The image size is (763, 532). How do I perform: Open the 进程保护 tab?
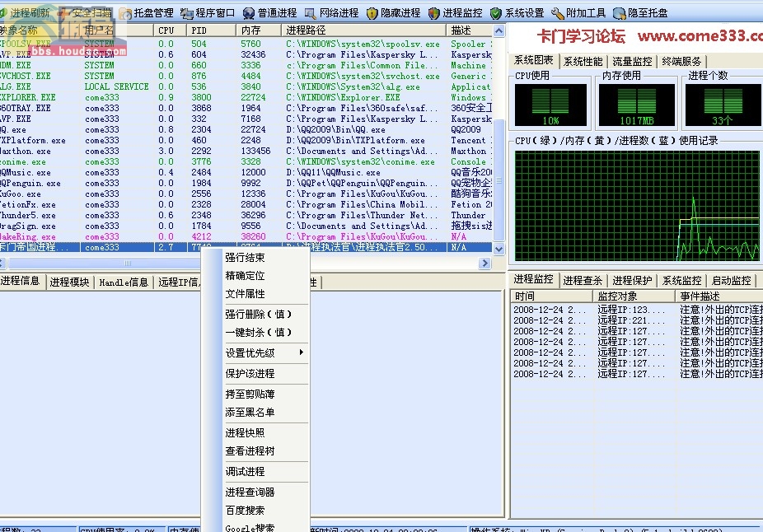(x=632, y=281)
